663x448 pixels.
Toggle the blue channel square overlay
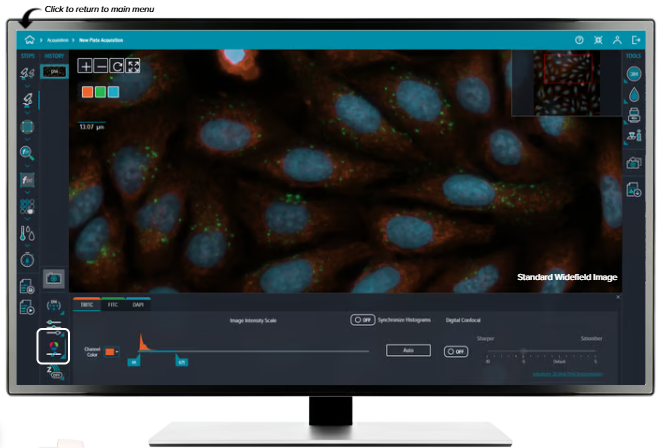click(x=113, y=92)
